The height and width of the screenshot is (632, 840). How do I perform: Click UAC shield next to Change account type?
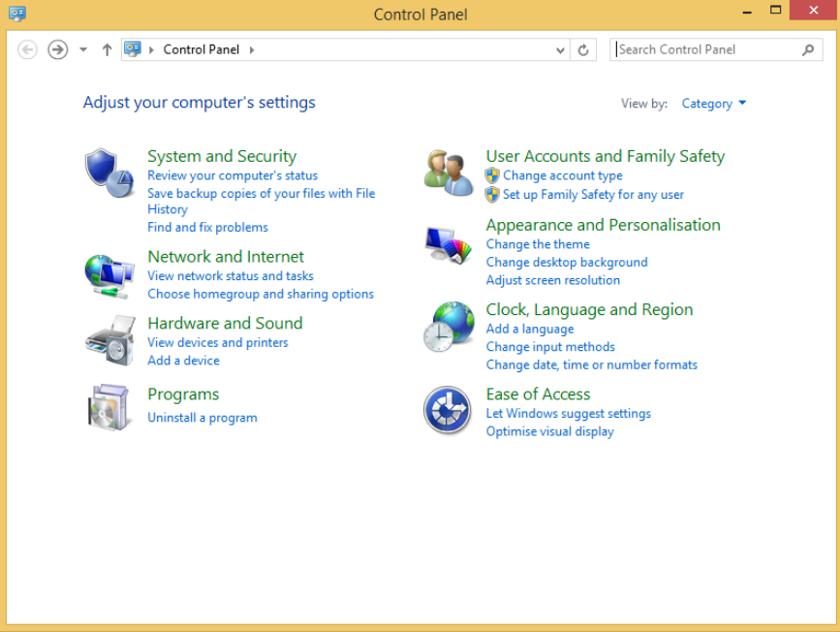click(x=492, y=175)
